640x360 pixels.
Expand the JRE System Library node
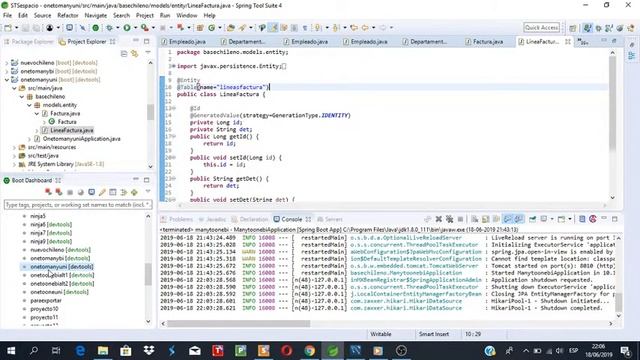click(x=14, y=164)
